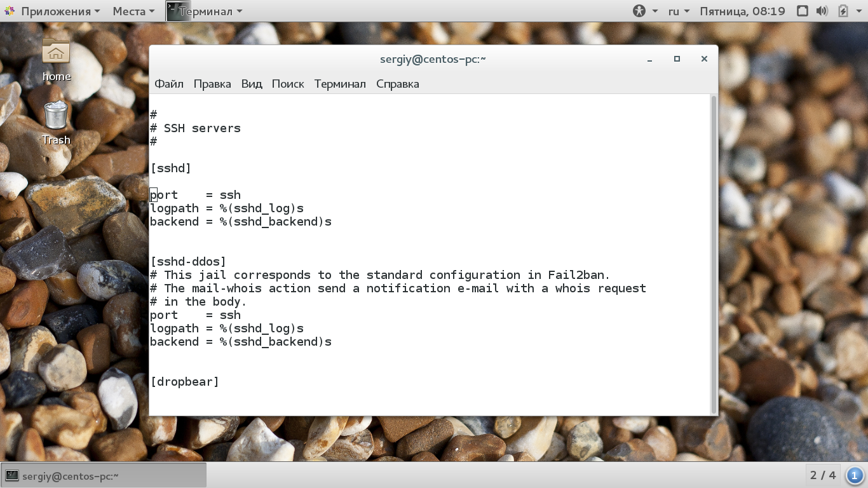Open the Места places menu
The width and height of the screenshot is (868, 488).
pos(133,11)
